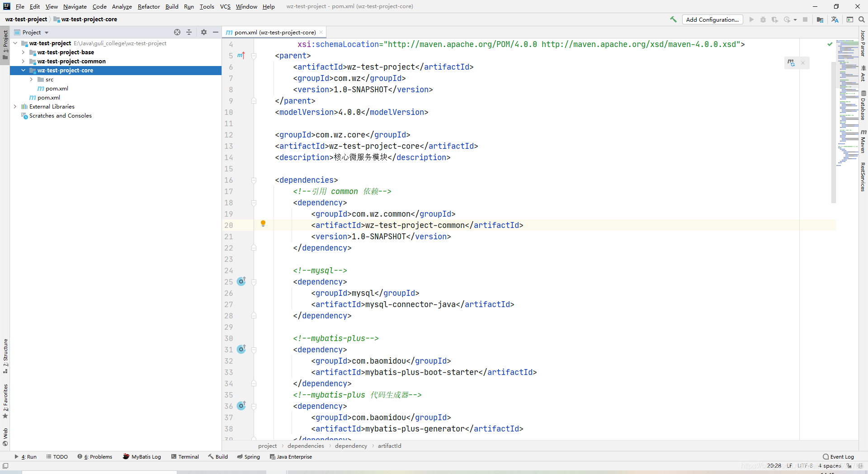Hide the Project tool window minus icon
Screen dimensions: 868x474
pos(216,32)
